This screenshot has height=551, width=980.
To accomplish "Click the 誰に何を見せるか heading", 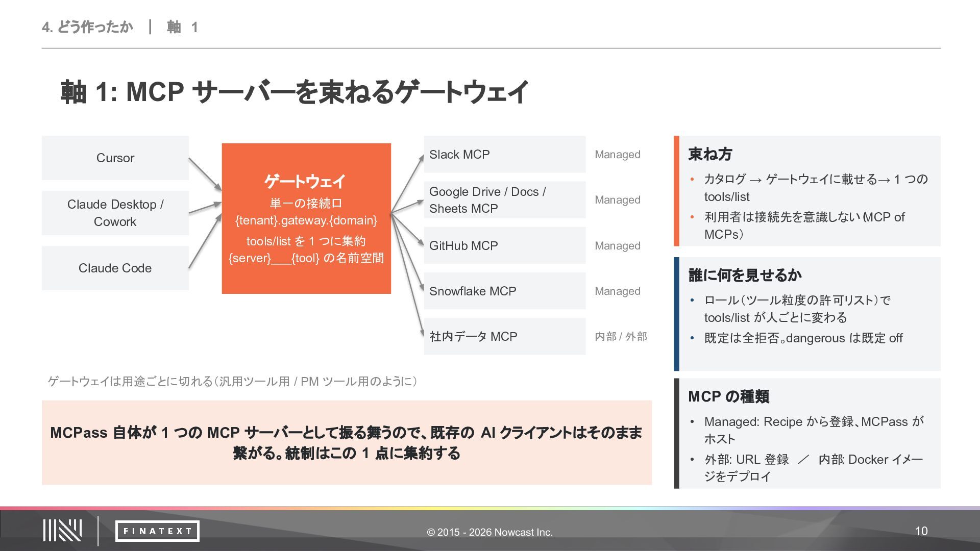I will [x=745, y=275].
